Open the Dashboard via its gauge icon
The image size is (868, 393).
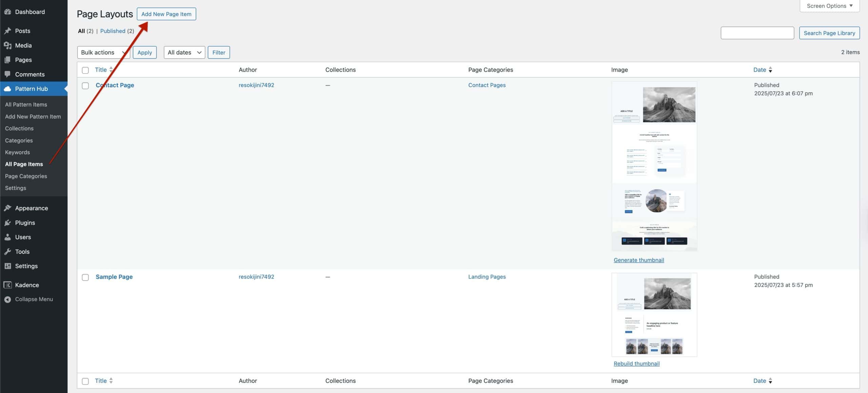tap(8, 12)
